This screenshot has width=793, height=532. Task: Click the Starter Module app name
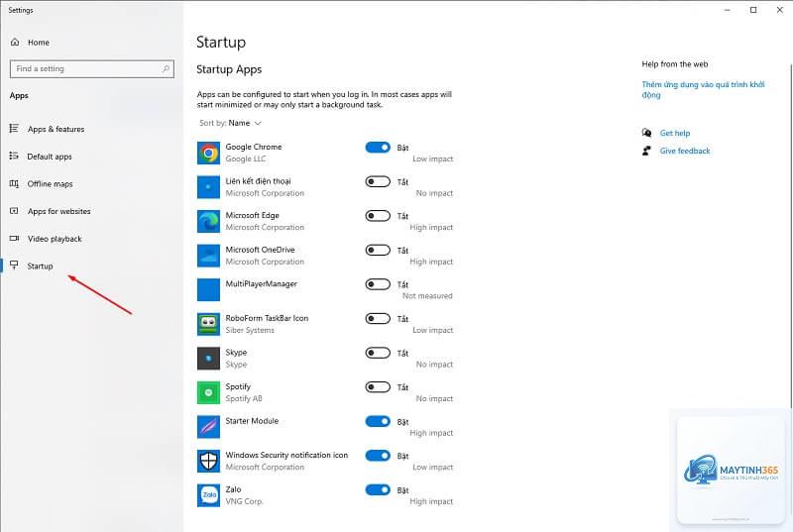[x=252, y=420]
